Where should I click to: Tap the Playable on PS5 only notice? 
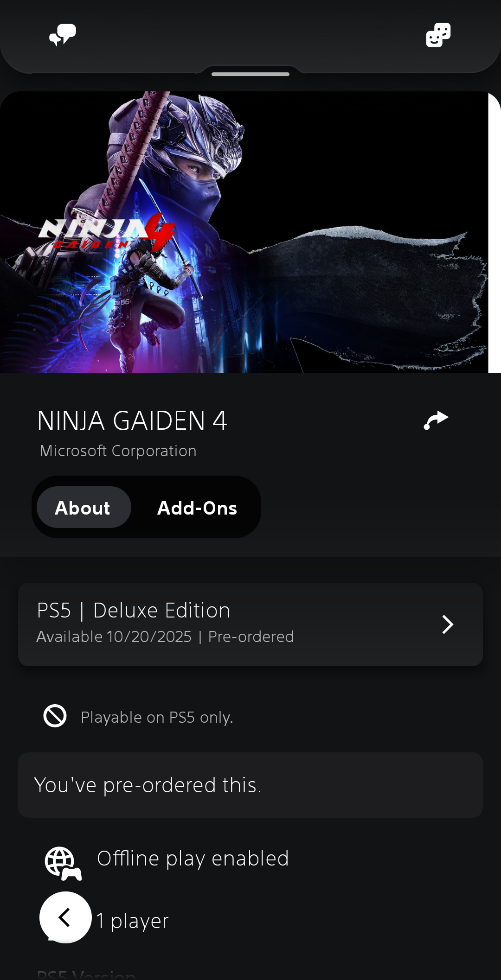[157, 717]
